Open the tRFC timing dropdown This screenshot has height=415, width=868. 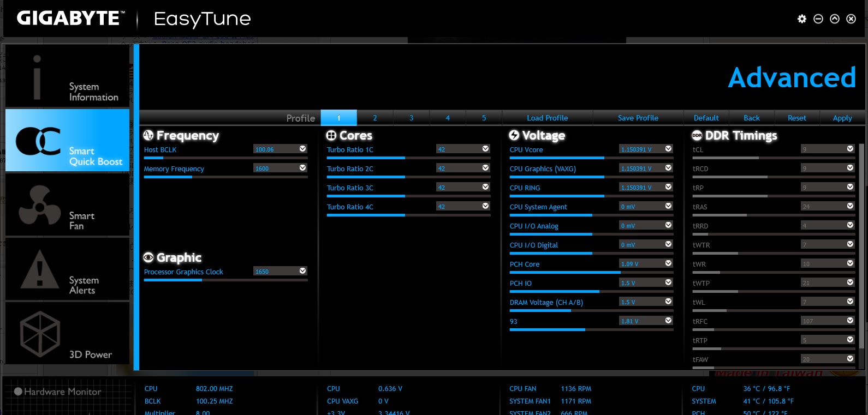coord(850,321)
